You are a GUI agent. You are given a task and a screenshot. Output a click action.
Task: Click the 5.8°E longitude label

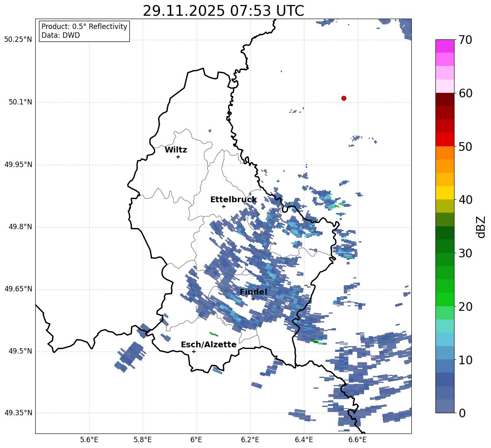tap(143, 440)
